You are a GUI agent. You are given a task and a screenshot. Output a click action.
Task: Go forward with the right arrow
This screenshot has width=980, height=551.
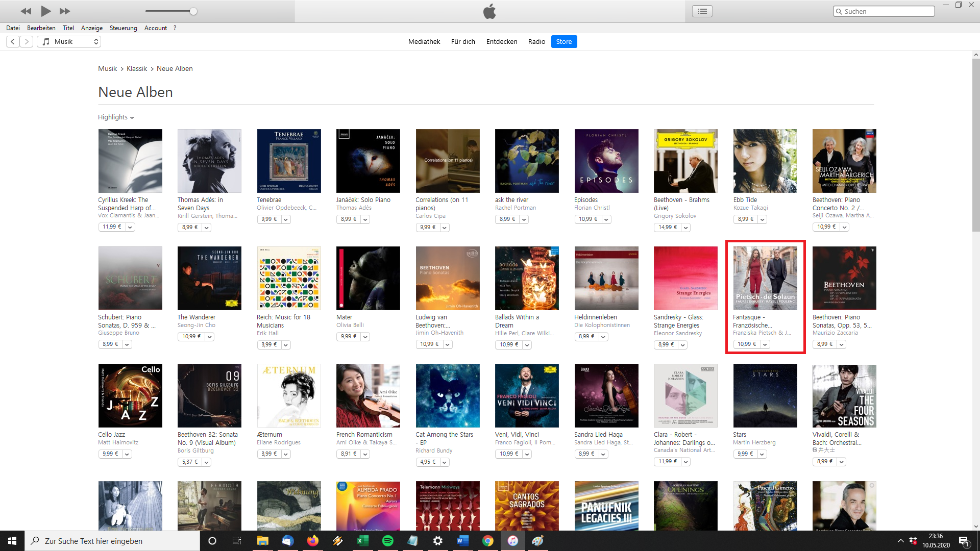click(27, 42)
